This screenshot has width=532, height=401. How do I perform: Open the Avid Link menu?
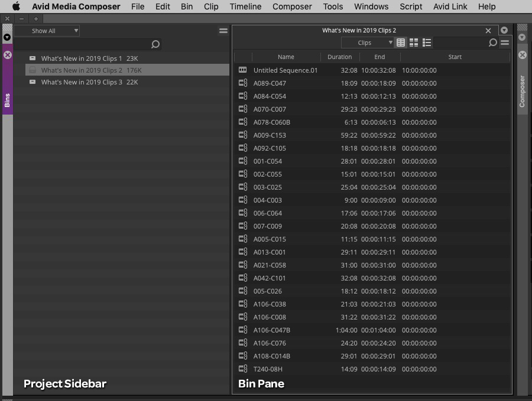[x=450, y=6]
